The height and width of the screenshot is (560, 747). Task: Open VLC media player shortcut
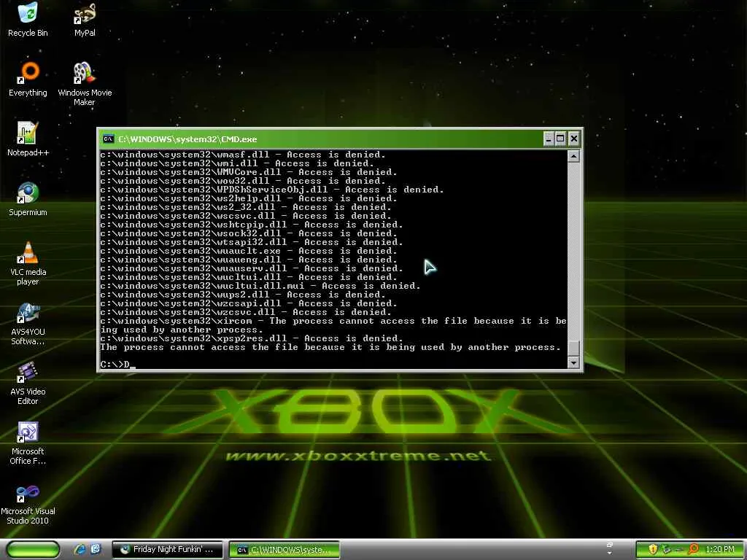[x=28, y=263]
